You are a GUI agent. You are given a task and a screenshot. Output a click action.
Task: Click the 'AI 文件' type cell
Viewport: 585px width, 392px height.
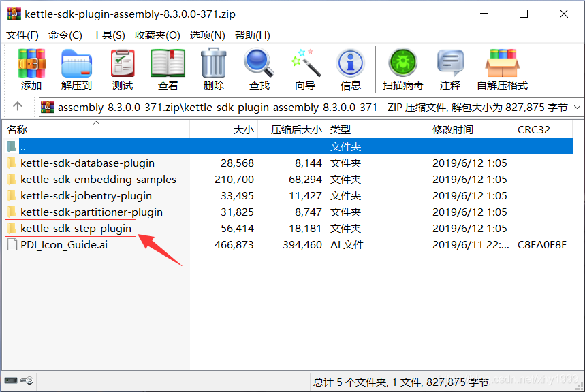[x=347, y=245]
